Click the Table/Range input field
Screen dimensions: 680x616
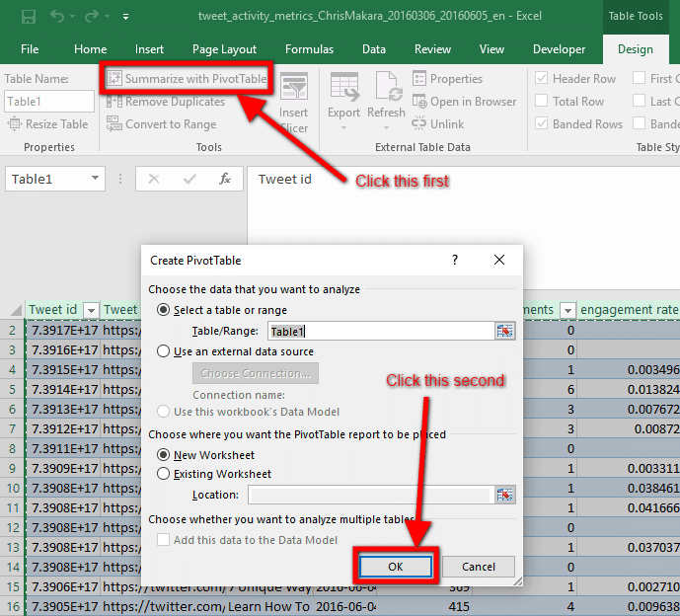[380, 332]
